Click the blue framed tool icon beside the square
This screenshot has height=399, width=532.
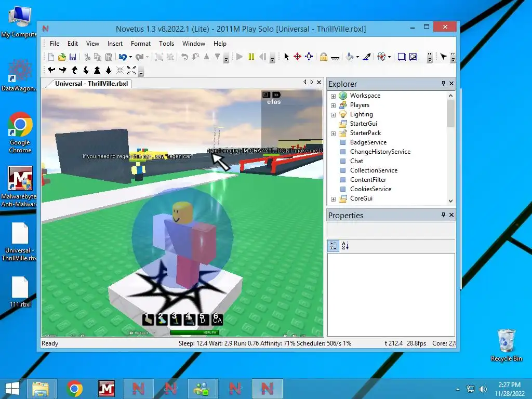coord(413,57)
